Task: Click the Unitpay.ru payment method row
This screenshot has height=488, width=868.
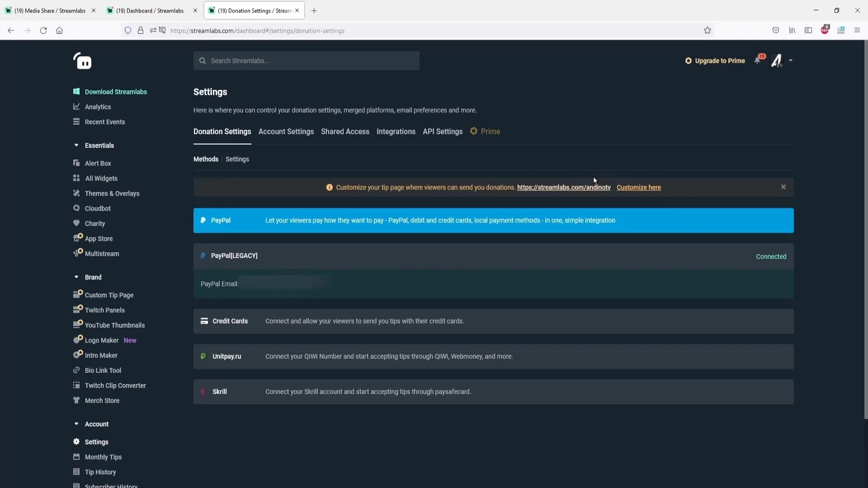Action: [493, 357]
